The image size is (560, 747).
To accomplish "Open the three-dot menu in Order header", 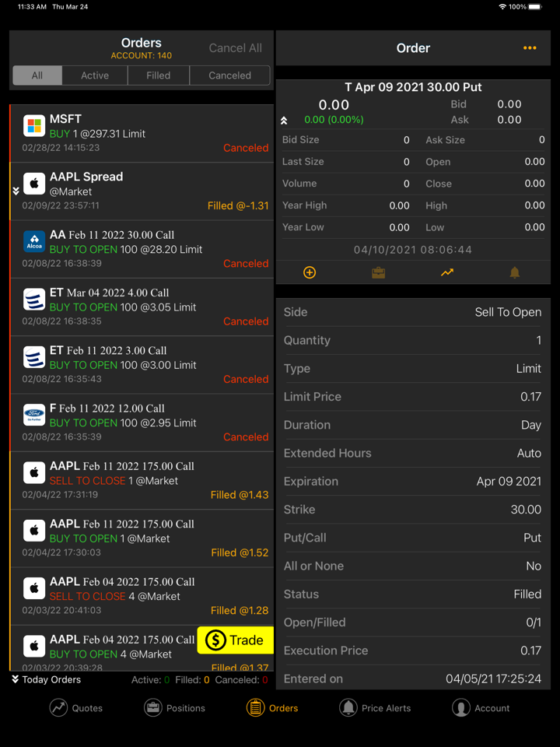I will coord(530,47).
